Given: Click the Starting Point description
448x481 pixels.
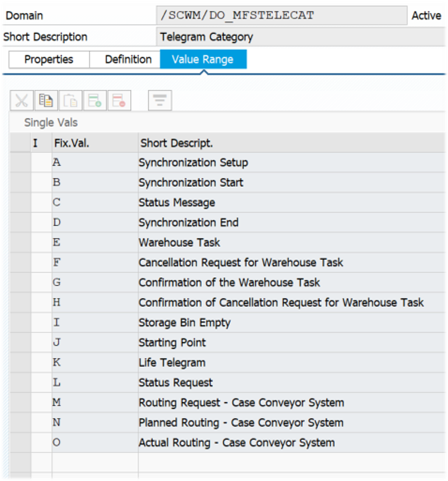Looking at the screenshot, I should [172, 343].
